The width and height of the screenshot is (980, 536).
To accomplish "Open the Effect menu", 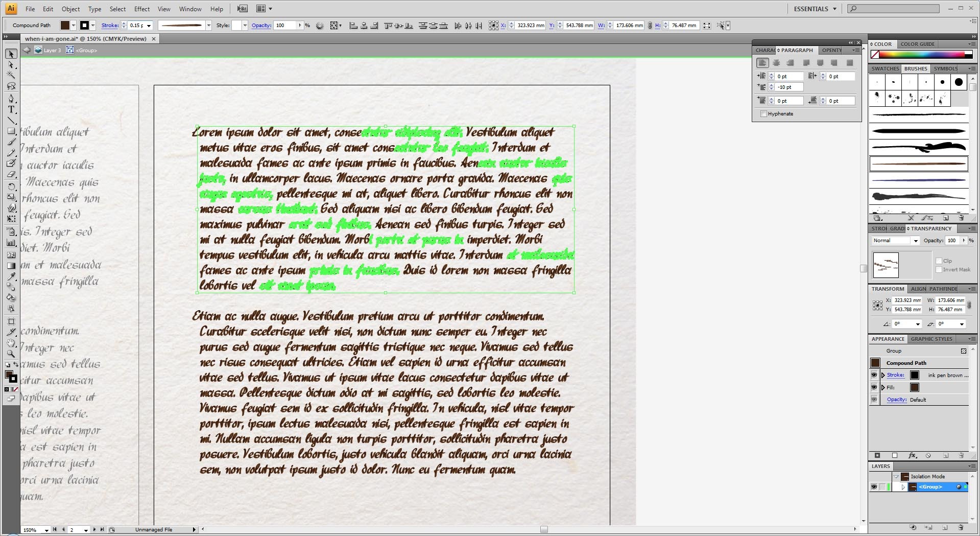I will tap(142, 9).
